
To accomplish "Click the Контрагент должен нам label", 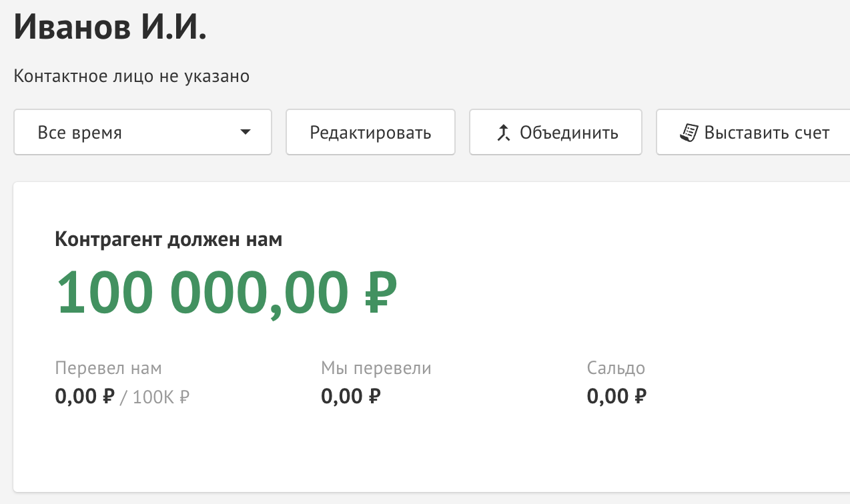I will 169,239.
